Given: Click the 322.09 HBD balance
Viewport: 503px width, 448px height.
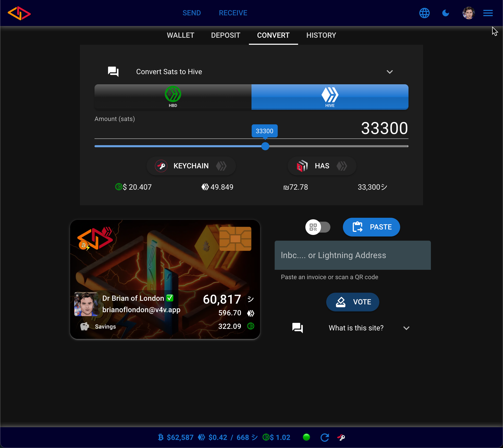Looking at the screenshot, I should coord(230,326).
